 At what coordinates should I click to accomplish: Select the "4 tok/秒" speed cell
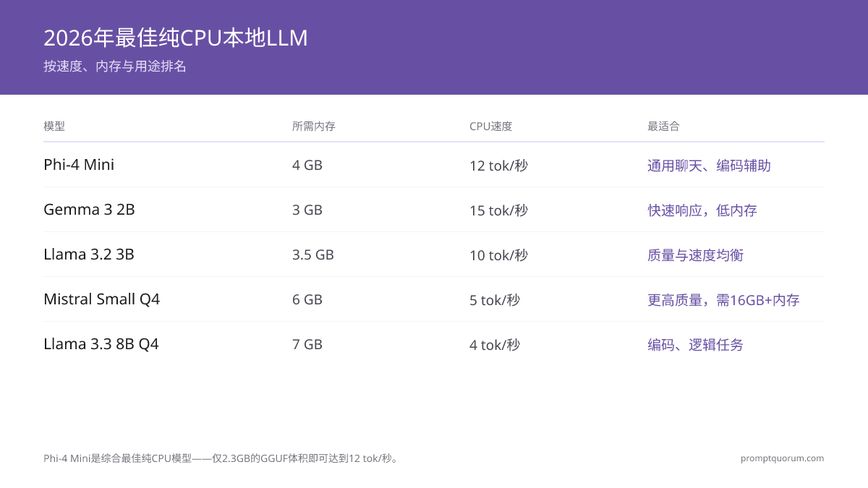tap(495, 345)
